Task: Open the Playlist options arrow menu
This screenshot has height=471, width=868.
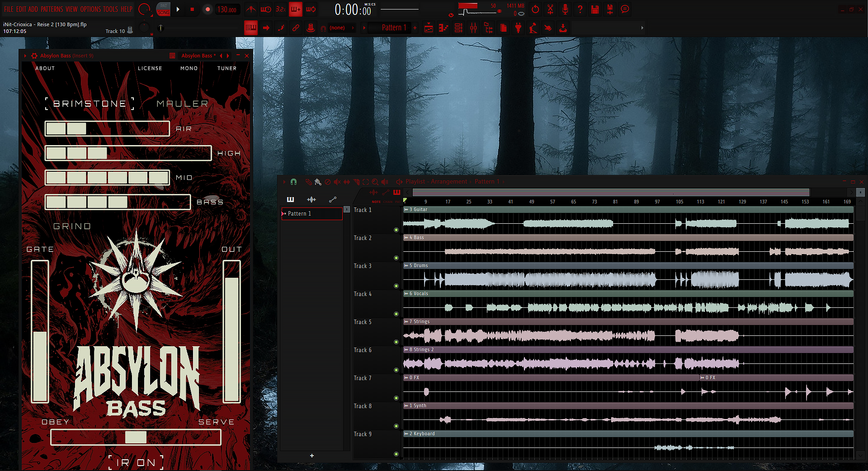Action: [284, 182]
